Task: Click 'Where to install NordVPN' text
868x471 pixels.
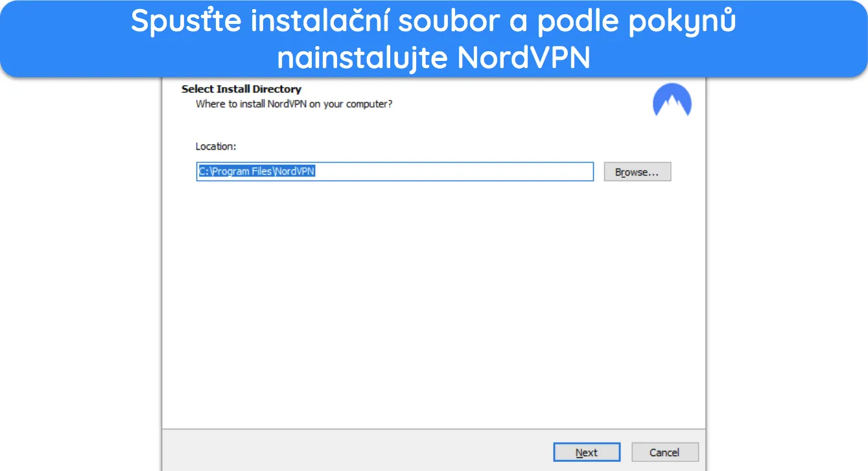Action: [294, 104]
